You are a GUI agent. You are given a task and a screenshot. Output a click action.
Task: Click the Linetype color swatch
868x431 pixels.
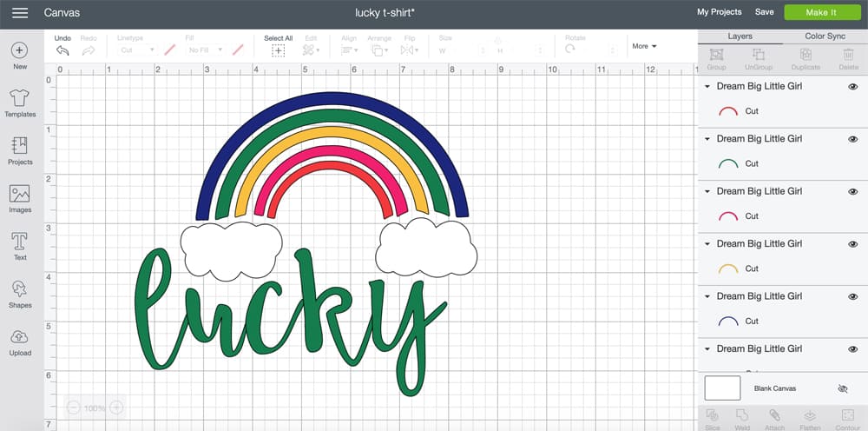point(170,50)
